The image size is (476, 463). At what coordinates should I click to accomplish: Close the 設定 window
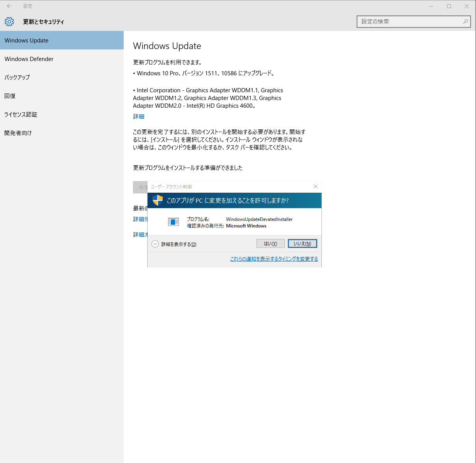click(x=467, y=6)
